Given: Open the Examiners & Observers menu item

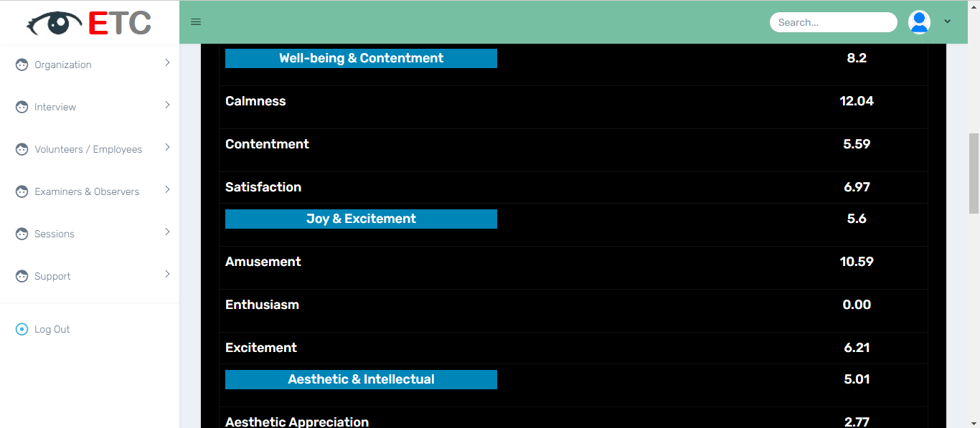Looking at the screenshot, I should [90, 191].
